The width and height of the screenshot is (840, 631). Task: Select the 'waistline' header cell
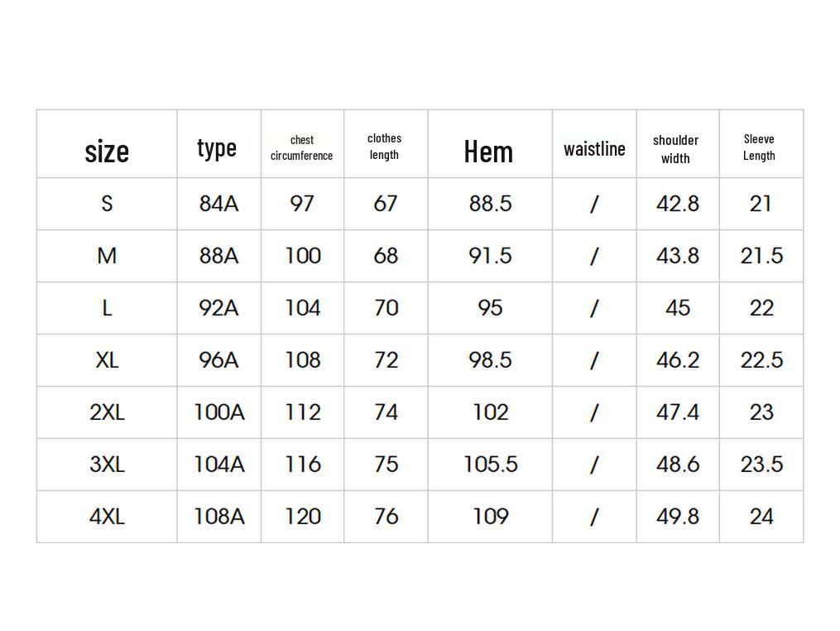pos(594,149)
